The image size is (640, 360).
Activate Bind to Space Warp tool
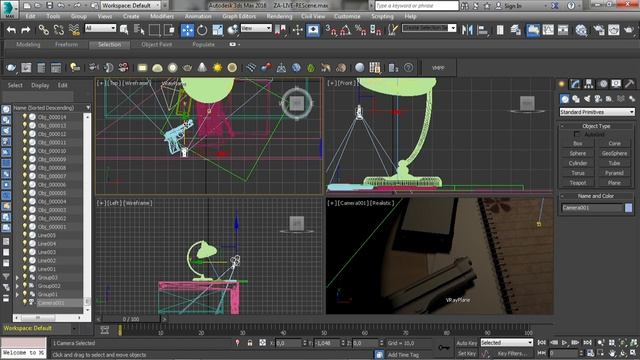coord(74,30)
